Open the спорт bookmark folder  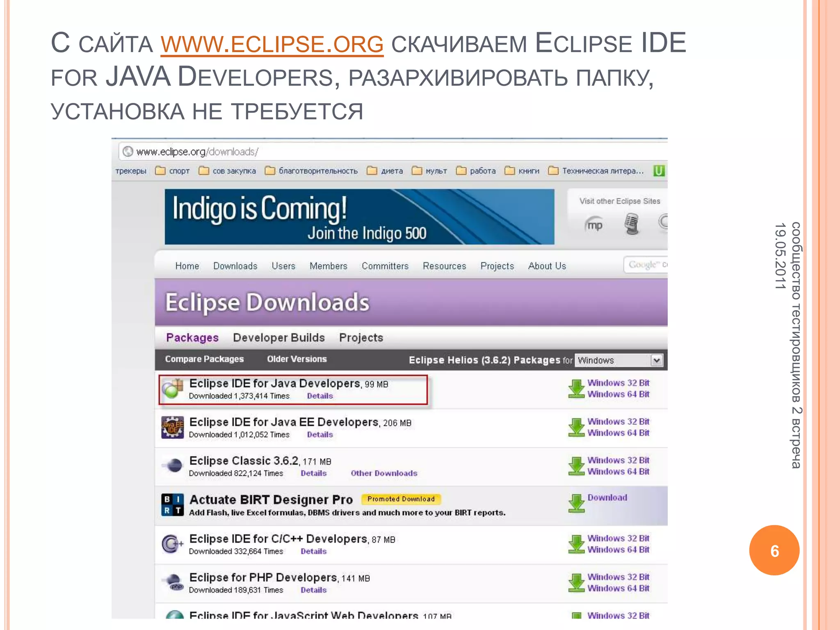[x=173, y=171]
